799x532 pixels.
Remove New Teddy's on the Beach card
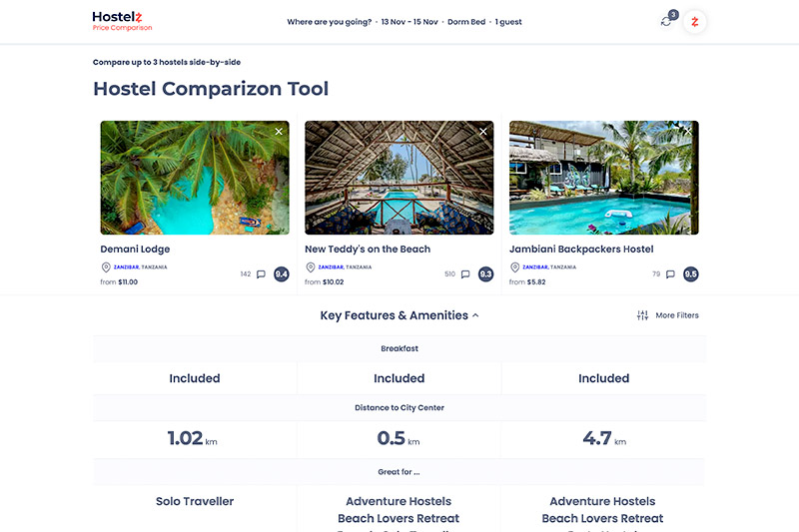[483, 132]
